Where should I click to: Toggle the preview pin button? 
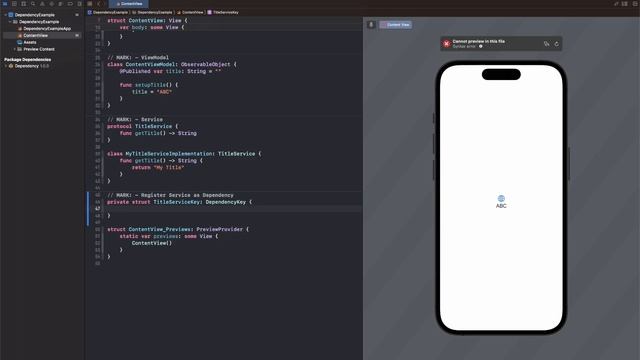(x=371, y=25)
